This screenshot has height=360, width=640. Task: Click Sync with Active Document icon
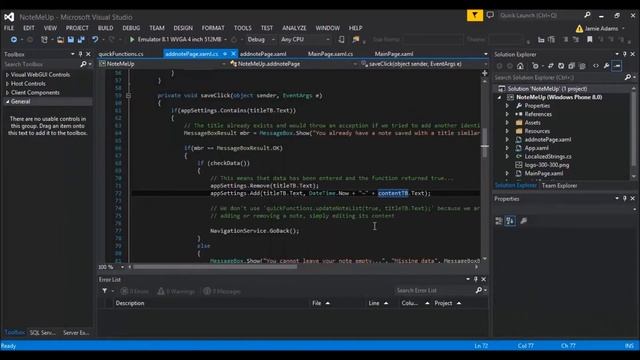[x=550, y=66]
